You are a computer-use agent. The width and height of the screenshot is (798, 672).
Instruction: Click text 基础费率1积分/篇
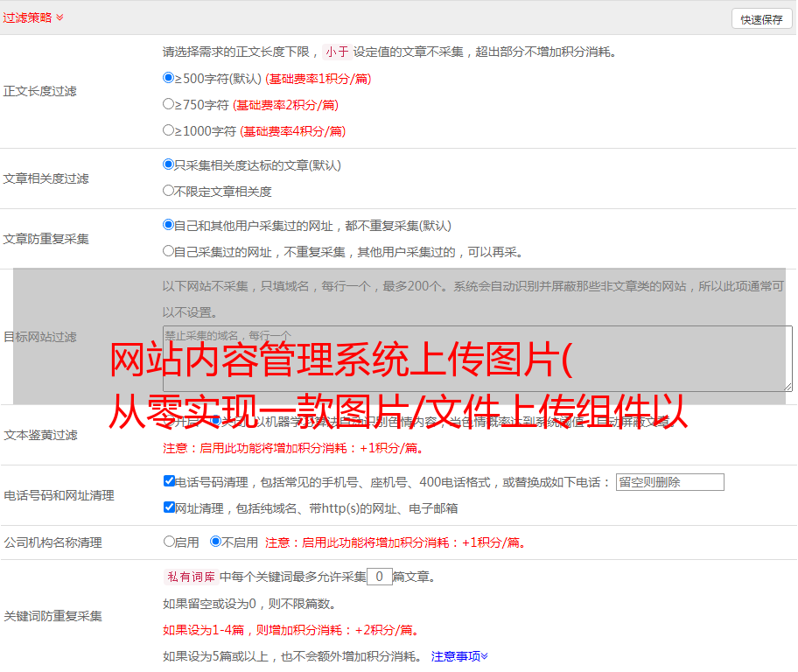click(x=318, y=79)
